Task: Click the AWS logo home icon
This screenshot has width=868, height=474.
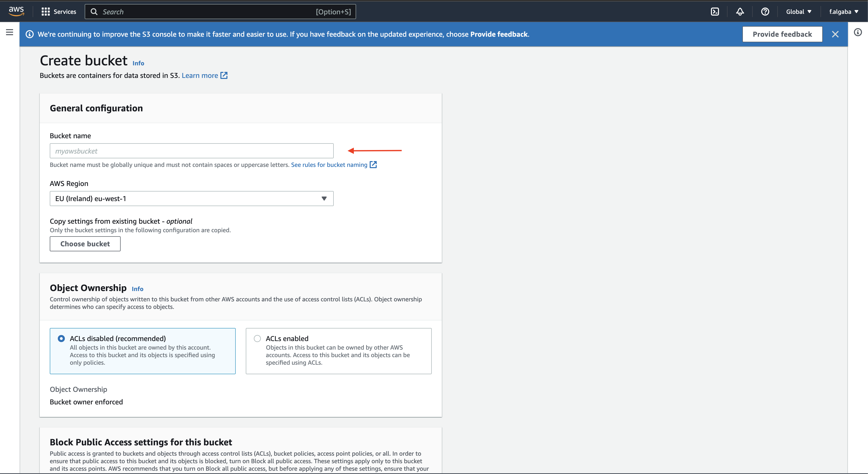Action: pyautogui.click(x=16, y=11)
